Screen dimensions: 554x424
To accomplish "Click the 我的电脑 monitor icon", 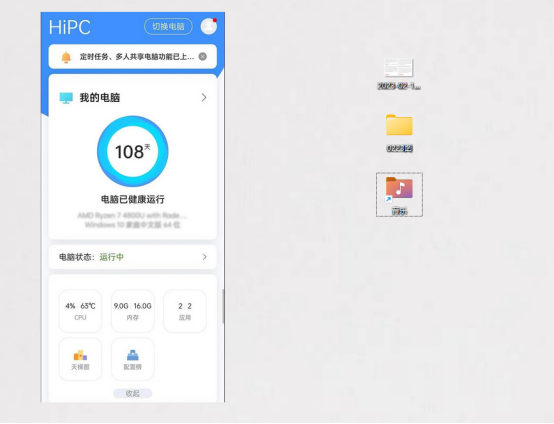I will [66, 98].
